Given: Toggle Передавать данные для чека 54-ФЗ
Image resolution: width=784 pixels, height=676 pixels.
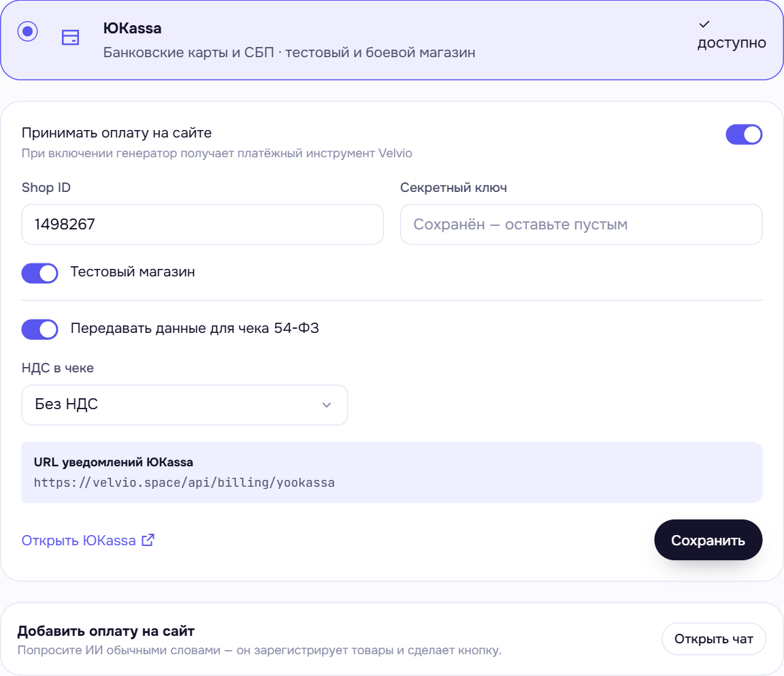Looking at the screenshot, I should point(39,329).
